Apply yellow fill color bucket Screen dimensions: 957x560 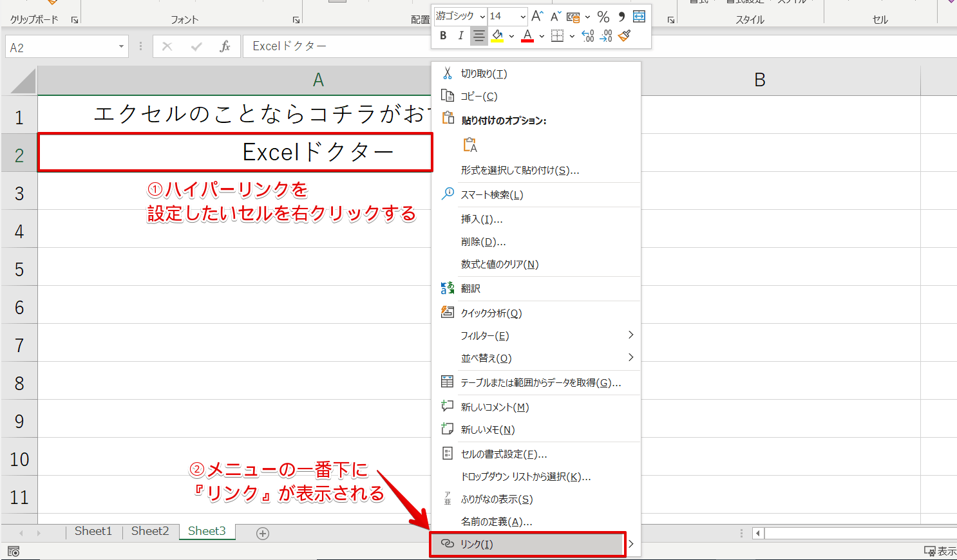pos(497,36)
